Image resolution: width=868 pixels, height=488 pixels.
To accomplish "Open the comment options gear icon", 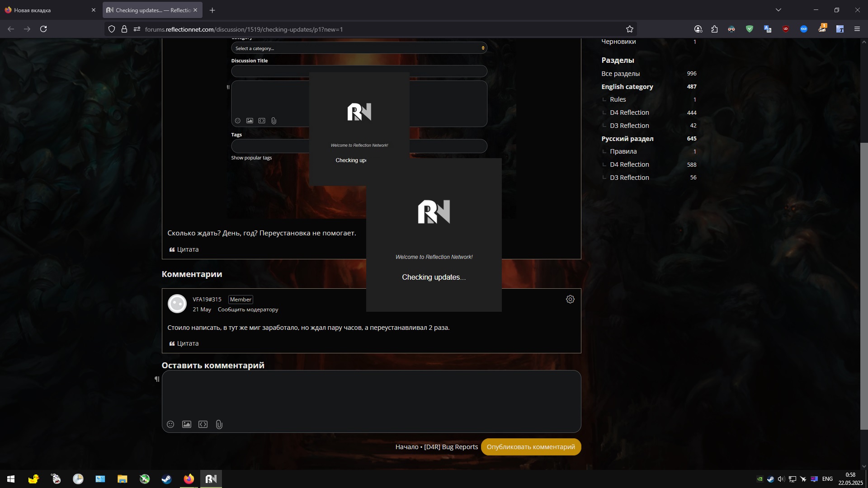I will [x=570, y=299].
